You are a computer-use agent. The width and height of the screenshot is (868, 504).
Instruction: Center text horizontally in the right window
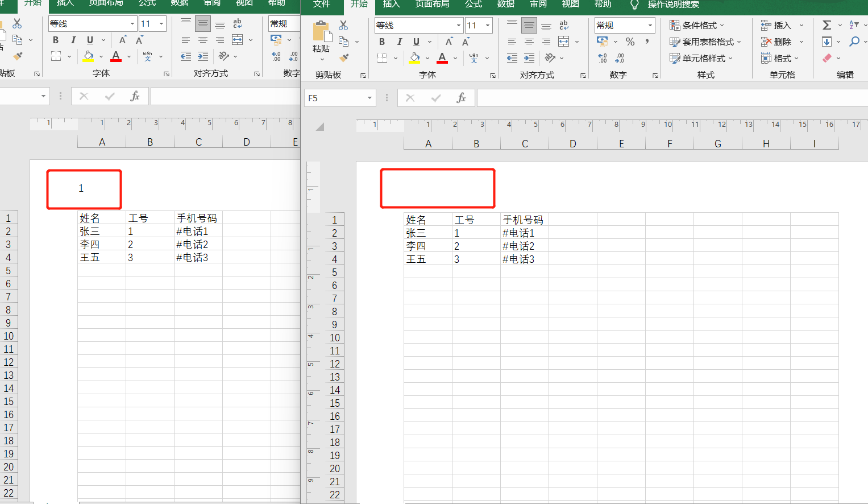[529, 42]
